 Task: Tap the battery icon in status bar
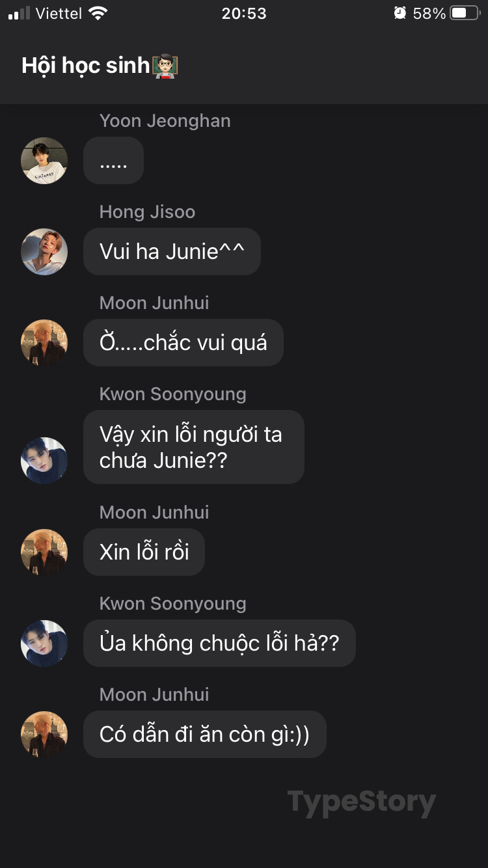[465, 13]
